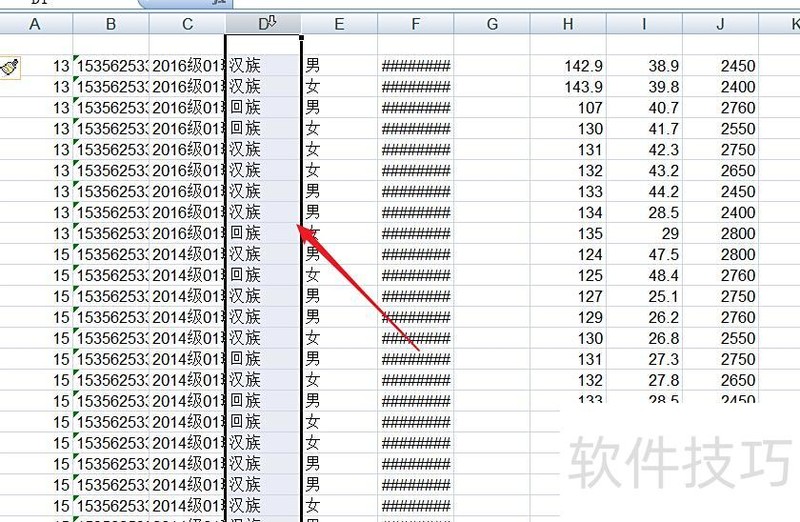The image size is (800, 522).
Task: Click cell with value 39.8
Action: [x=644, y=87]
